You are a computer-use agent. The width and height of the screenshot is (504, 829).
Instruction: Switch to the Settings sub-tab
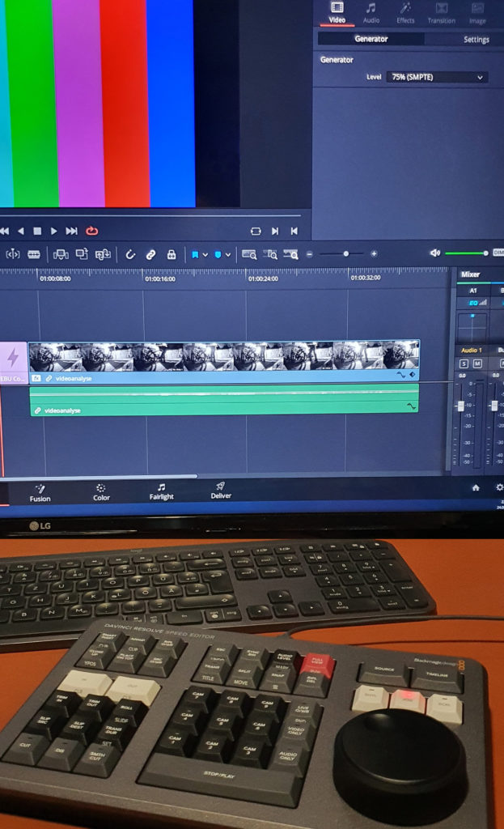(x=476, y=39)
